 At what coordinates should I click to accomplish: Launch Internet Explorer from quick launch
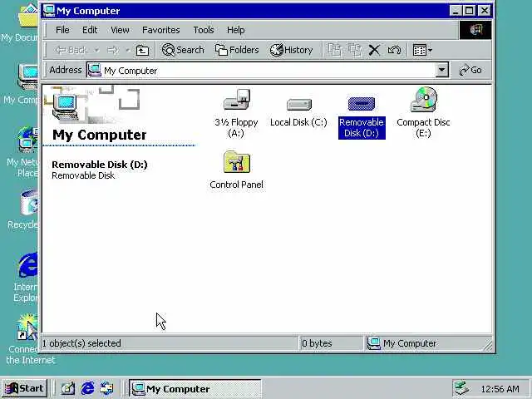tap(87, 388)
